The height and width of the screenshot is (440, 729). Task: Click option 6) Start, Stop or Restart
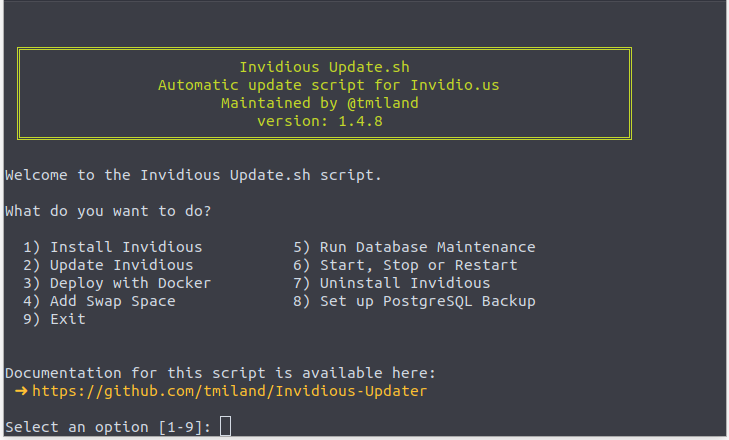[x=405, y=265]
